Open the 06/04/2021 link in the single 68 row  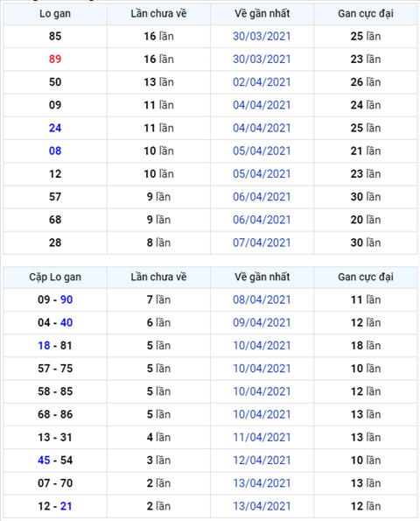pyautogui.click(x=262, y=220)
